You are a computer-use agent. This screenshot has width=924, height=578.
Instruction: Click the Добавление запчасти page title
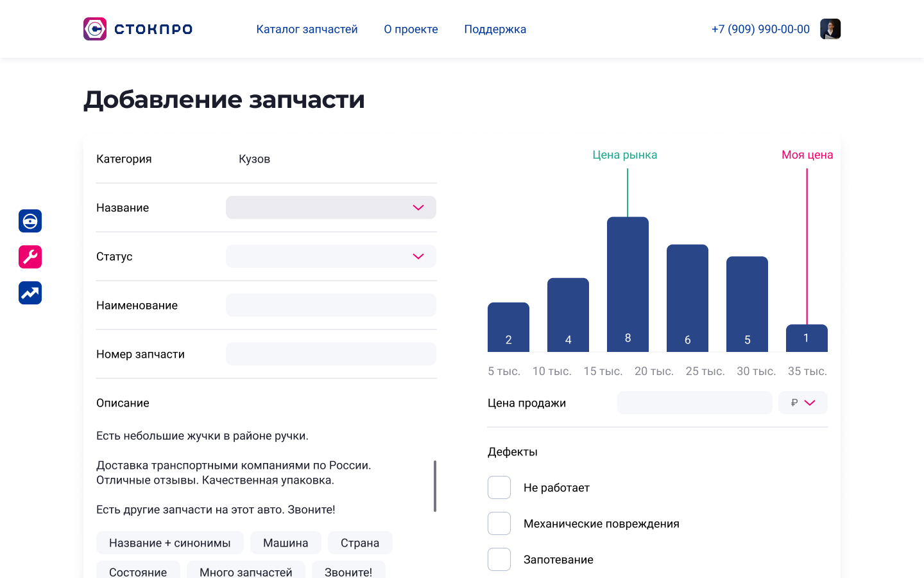point(224,100)
